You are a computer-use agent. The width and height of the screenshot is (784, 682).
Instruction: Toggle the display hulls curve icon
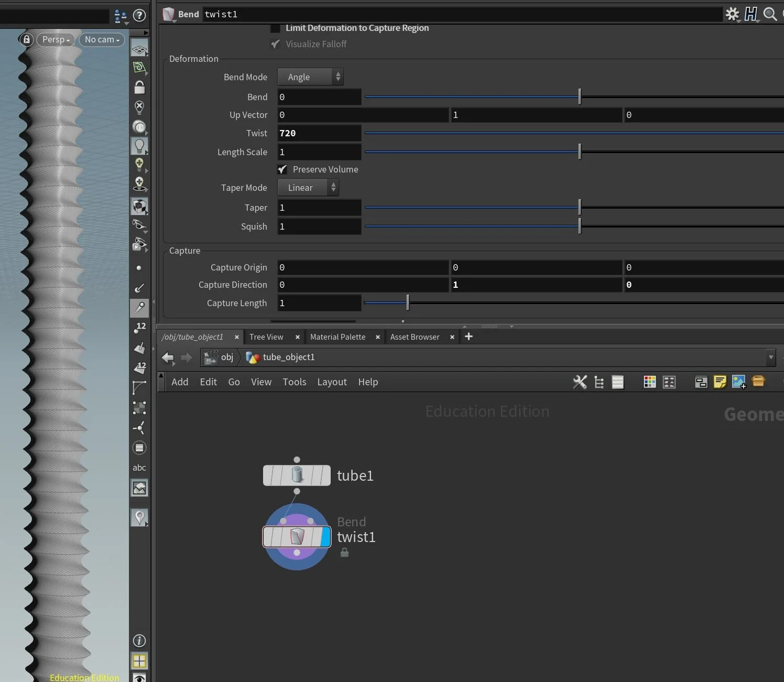139,387
